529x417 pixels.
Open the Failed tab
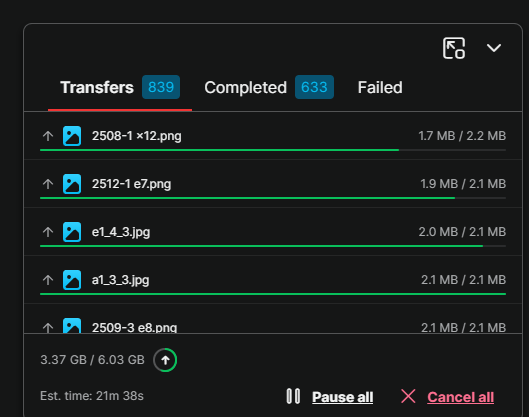(380, 87)
